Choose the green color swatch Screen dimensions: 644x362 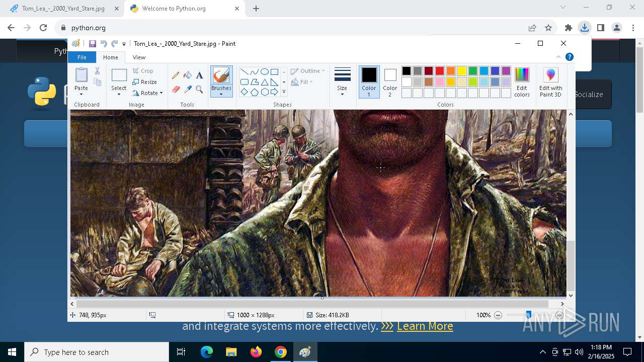[473, 71]
